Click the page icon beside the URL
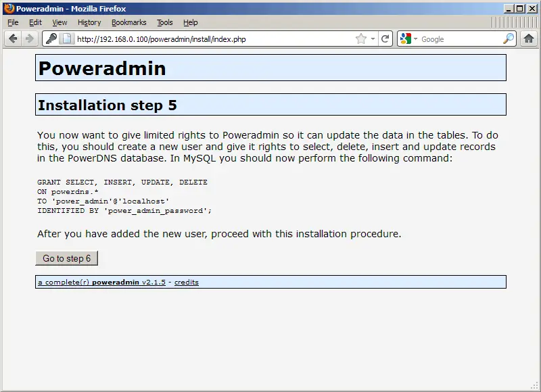Image resolution: width=541 pixels, height=392 pixels. click(67, 39)
